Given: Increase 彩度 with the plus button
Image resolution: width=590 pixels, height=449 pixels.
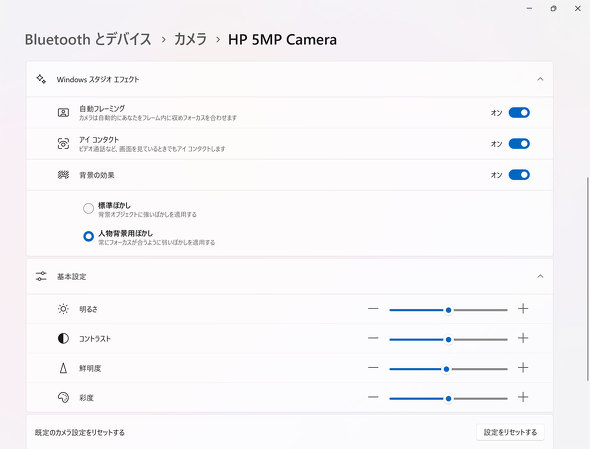Looking at the screenshot, I should [x=523, y=397].
